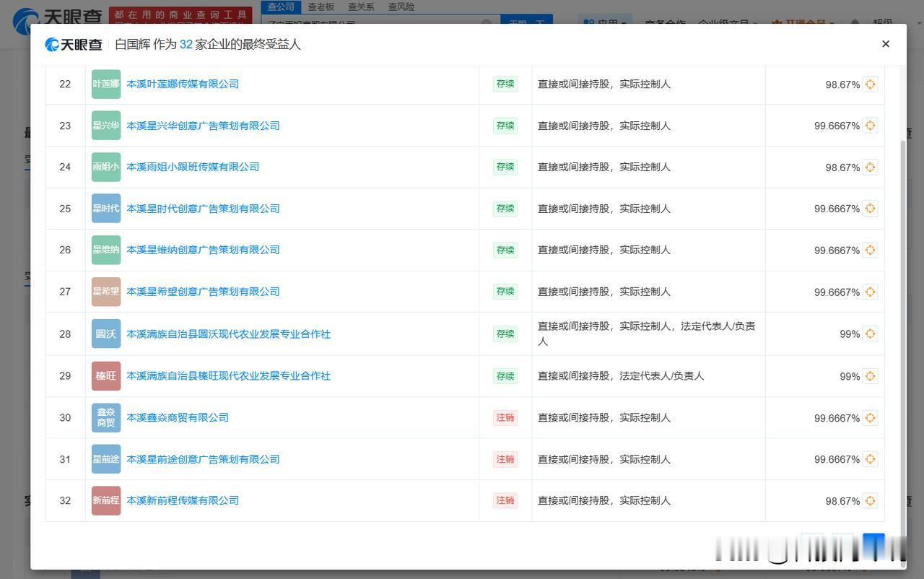This screenshot has width=924, height=579.
Task: Open equity graph icon for 本溪叶莲娜传媒有限公司
Action: click(x=870, y=84)
